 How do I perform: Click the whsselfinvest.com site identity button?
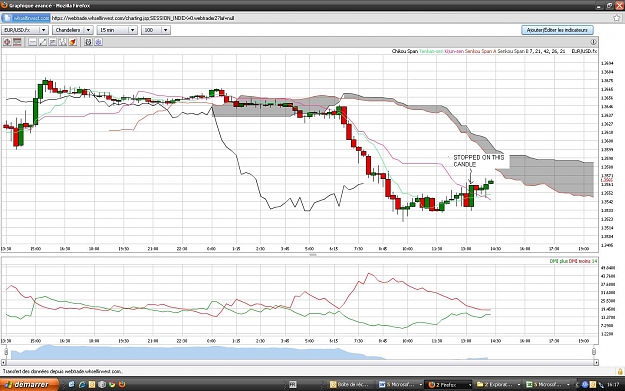click(26, 18)
